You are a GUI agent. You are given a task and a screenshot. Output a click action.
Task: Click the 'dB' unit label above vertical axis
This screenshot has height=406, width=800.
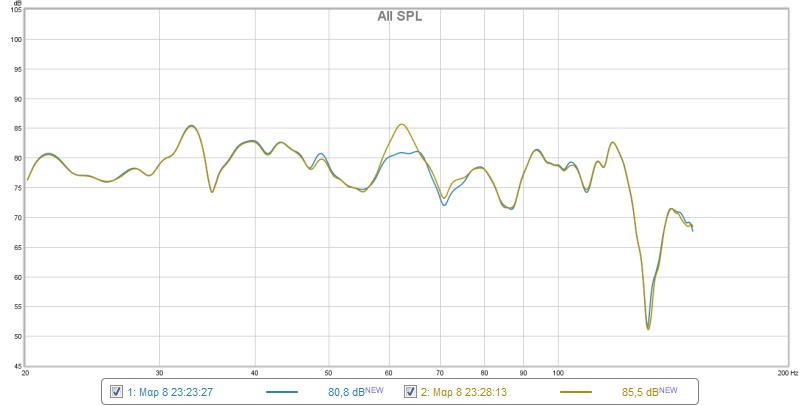click(x=20, y=3)
